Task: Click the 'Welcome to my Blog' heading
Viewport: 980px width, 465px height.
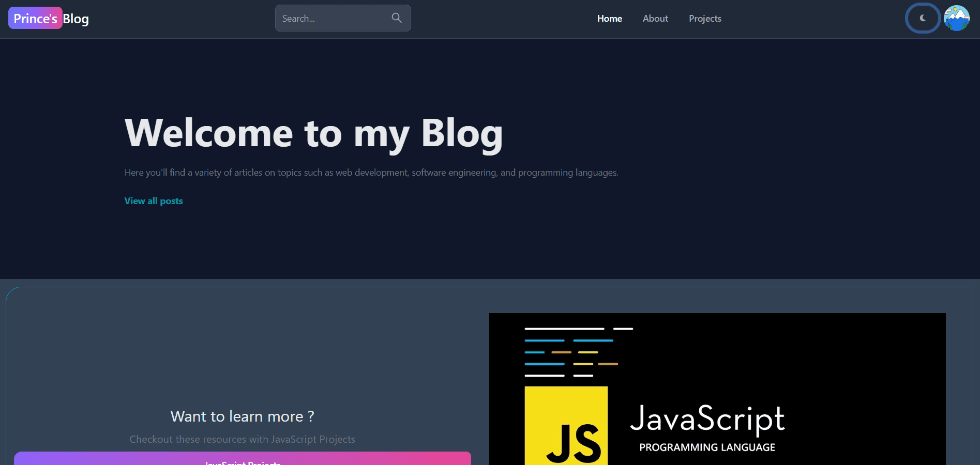Action: tap(313, 133)
